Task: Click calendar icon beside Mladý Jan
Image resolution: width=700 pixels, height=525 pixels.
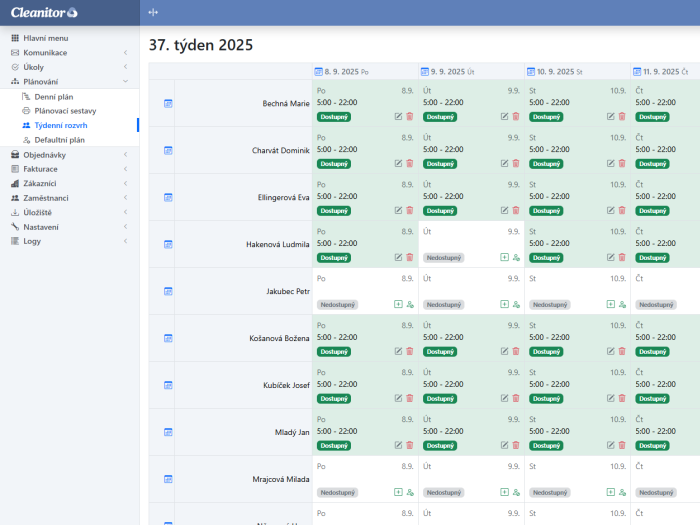Action: pos(168,432)
